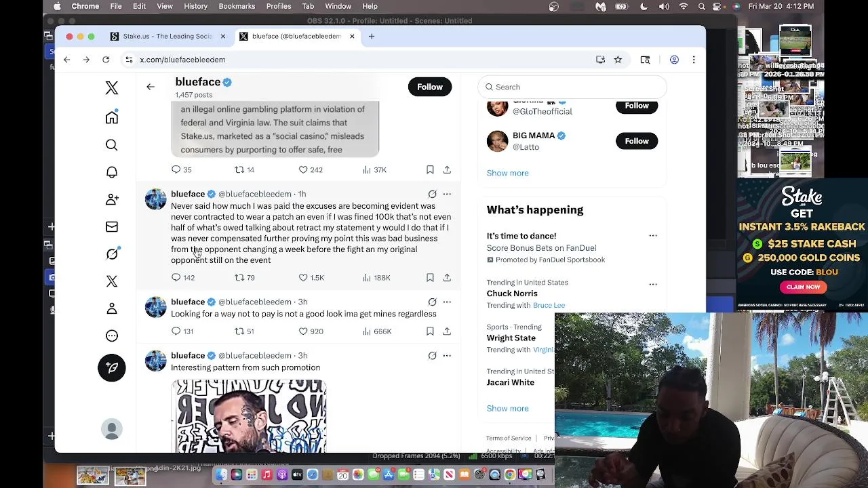Like the post with 242 likes
This screenshot has width=868, height=488.
click(x=303, y=169)
